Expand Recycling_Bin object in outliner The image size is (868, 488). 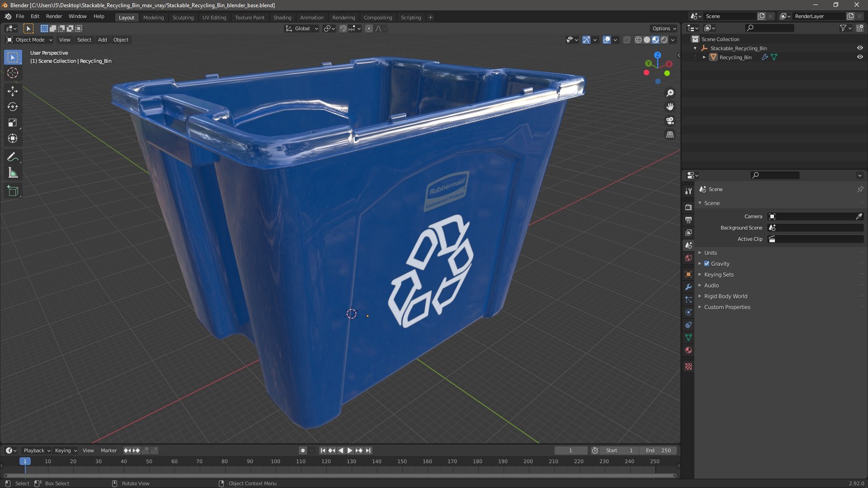point(704,57)
